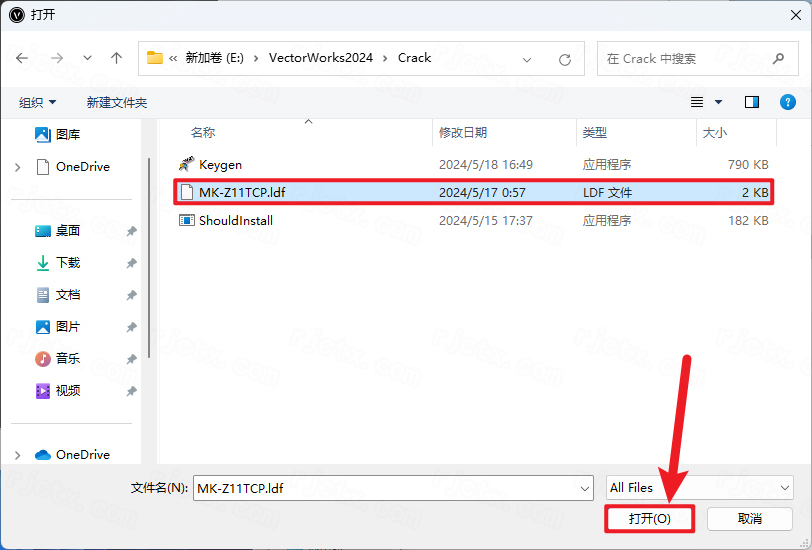Click the Cancel (取消) button
The height and width of the screenshot is (550, 812).
click(x=750, y=518)
